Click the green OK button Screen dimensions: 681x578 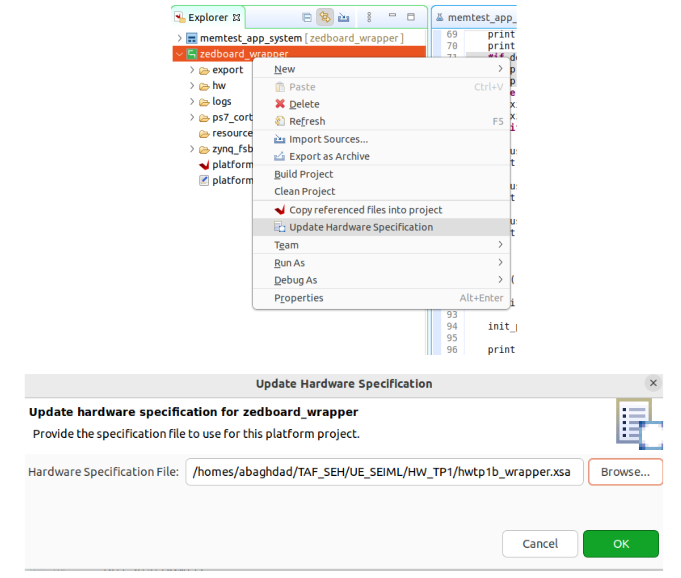click(621, 544)
